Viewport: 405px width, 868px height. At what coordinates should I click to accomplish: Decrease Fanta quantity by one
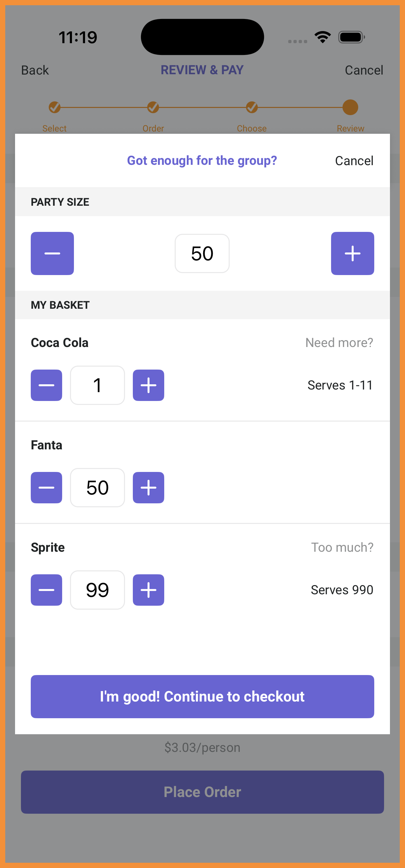(46, 488)
